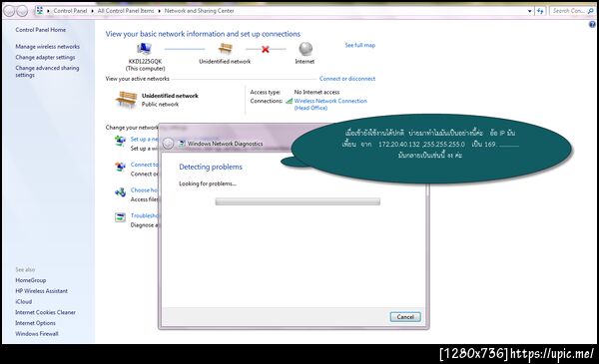Select All Control Panel Items breadcrumb
Viewport: 599px width, 364px height.
126,11
